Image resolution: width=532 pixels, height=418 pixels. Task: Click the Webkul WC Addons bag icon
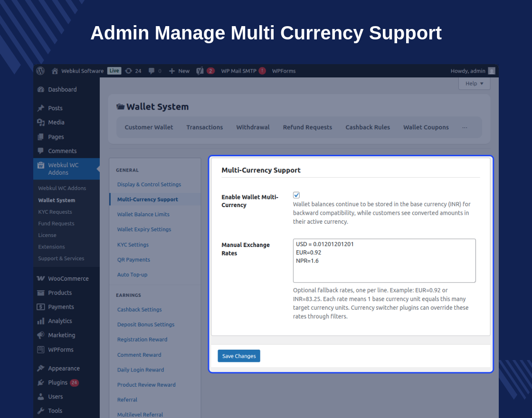point(41,165)
